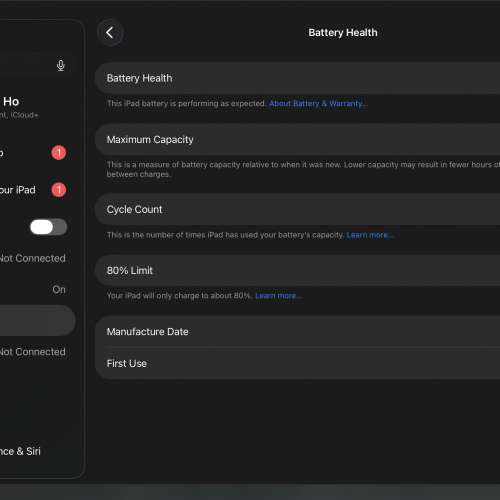Open the sidebar item showing 'On'
Screen dimensions: 500x500
[x=37, y=289]
